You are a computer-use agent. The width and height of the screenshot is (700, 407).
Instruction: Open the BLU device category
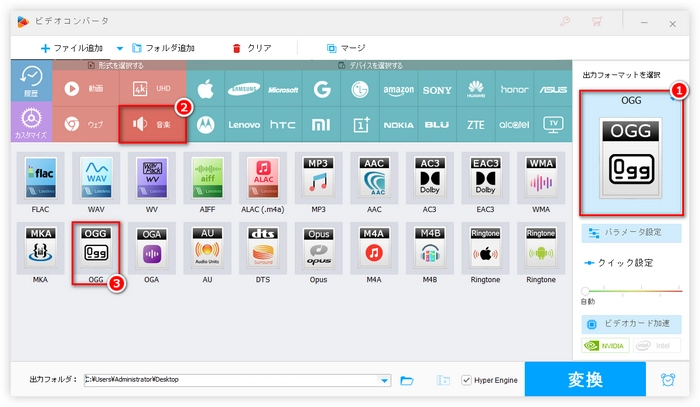(437, 125)
